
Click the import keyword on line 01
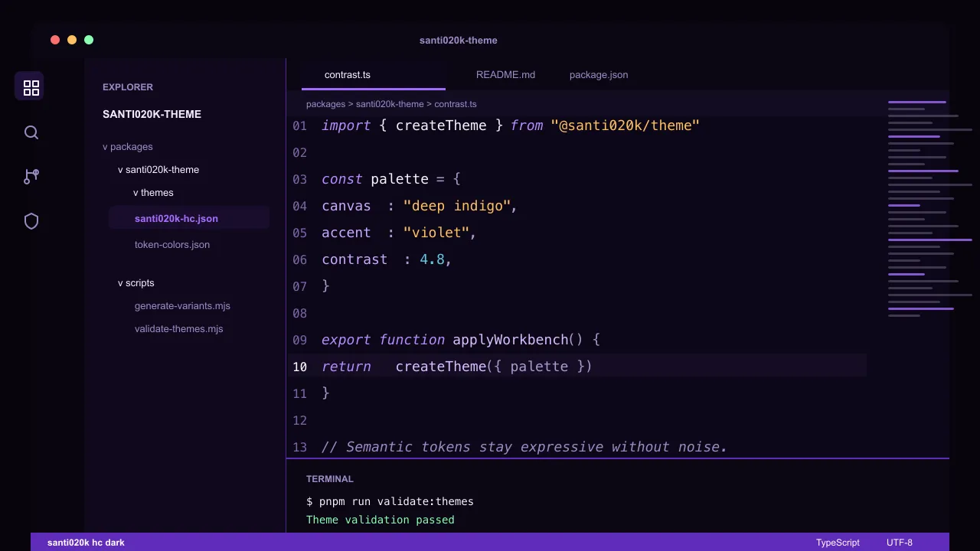(346, 126)
